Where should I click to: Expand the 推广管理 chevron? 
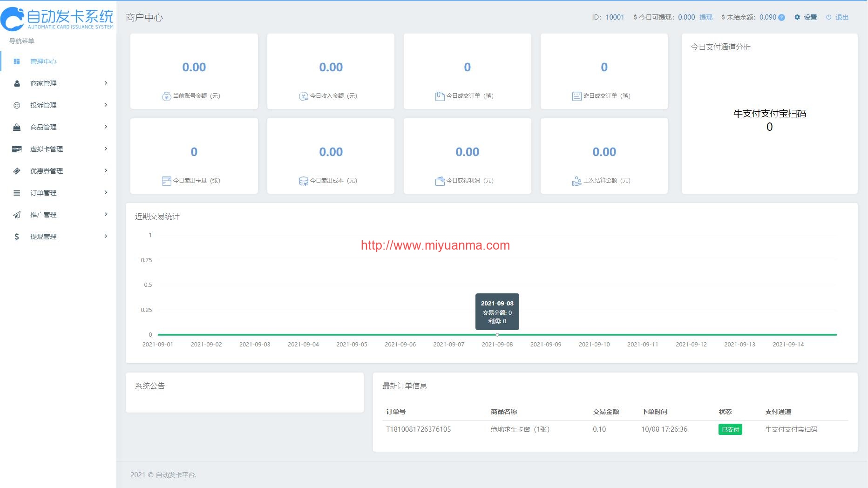[x=106, y=214]
